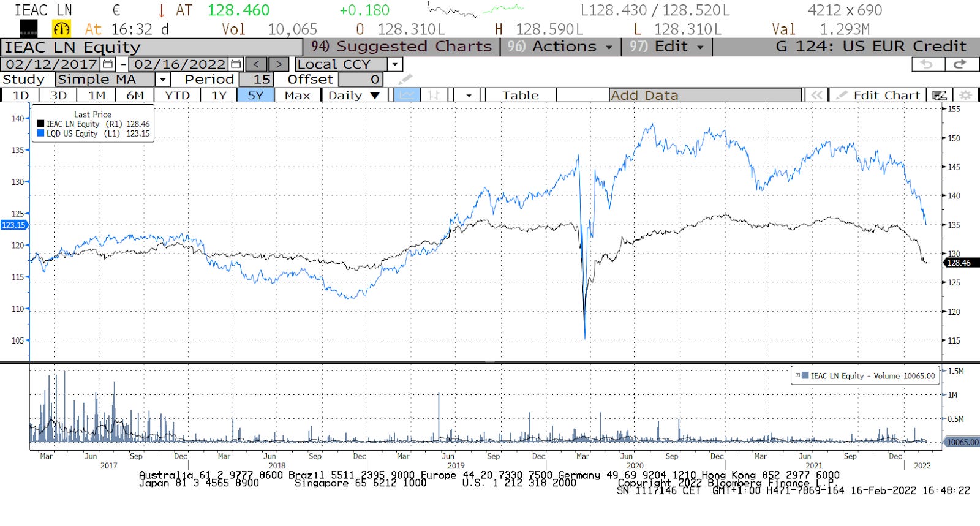
Task: Click the Local CCY text field
Action: pos(341,64)
